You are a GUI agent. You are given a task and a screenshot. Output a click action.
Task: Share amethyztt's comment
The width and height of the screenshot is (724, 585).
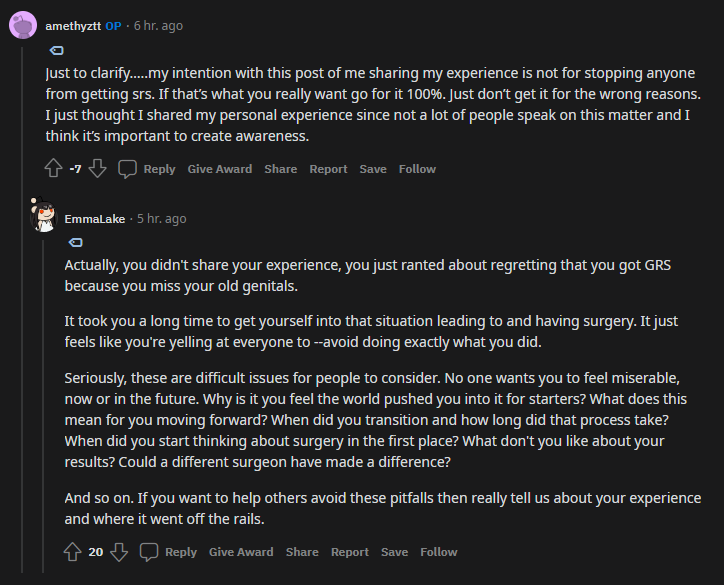click(280, 169)
